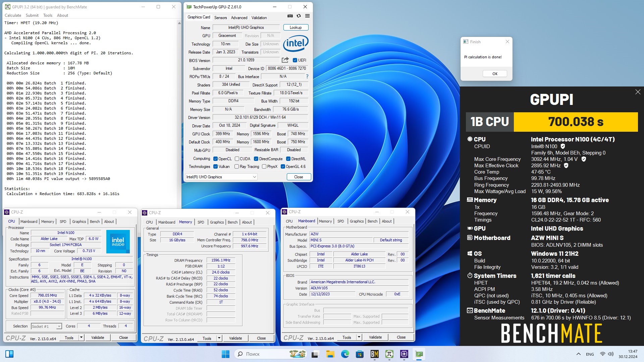644x362 pixels.
Task: Open the network status tray icon
Action: pos(603,354)
